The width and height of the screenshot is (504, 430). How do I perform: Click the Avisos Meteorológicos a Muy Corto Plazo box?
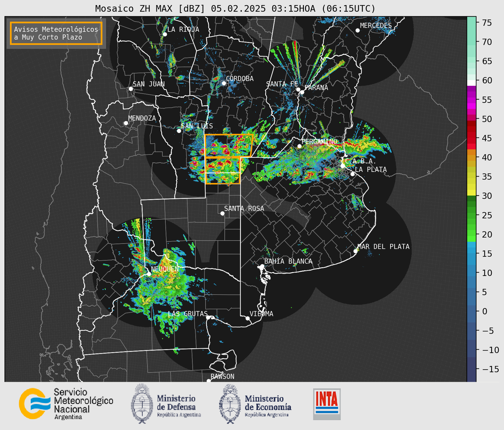56,33
